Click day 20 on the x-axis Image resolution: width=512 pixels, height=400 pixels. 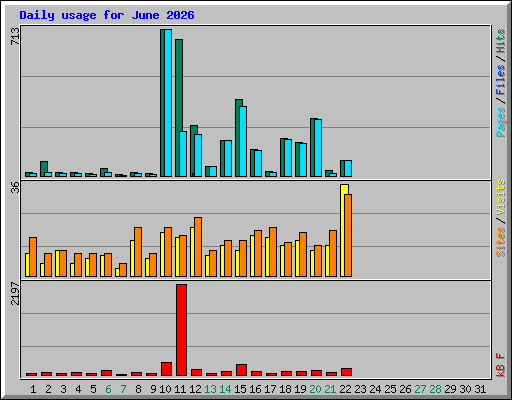pyautogui.click(x=315, y=389)
